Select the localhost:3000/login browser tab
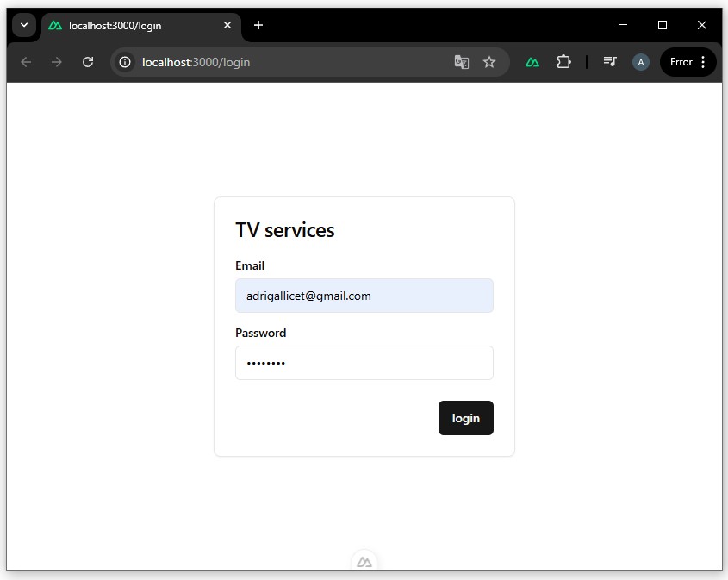728x580 pixels. coord(129,26)
